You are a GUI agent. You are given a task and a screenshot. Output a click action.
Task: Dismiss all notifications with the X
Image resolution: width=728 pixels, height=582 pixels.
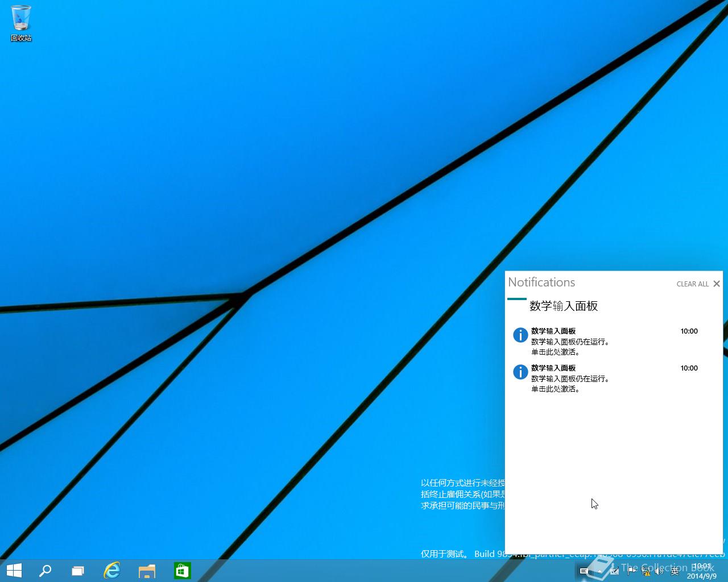(717, 283)
